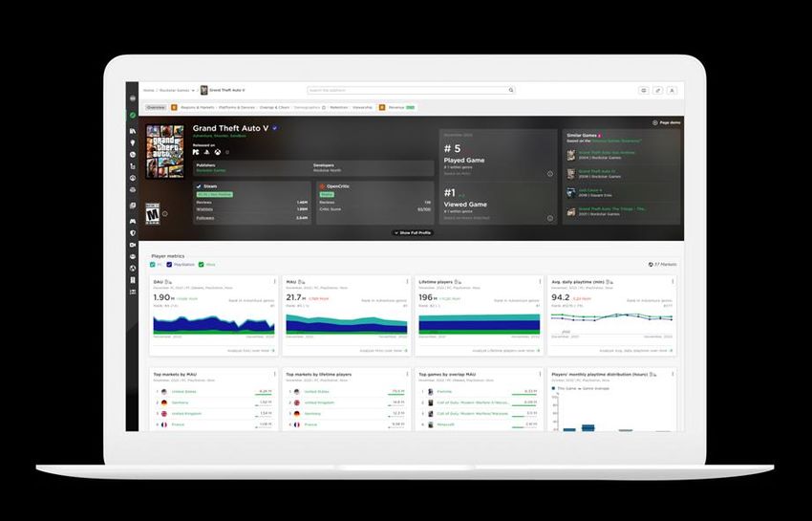The height and width of the screenshot is (521, 812).
Task: Click the top-right user account button
Action: point(672,90)
